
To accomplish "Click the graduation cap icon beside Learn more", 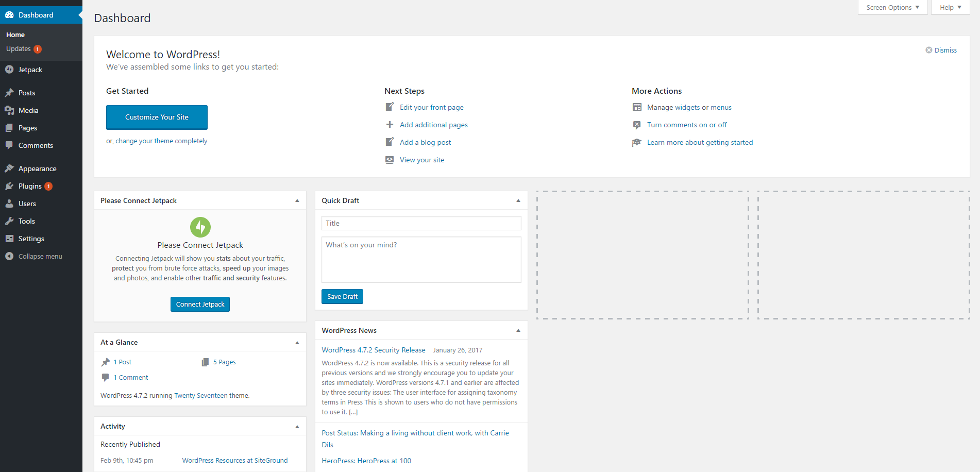I will (x=637, y=142).
